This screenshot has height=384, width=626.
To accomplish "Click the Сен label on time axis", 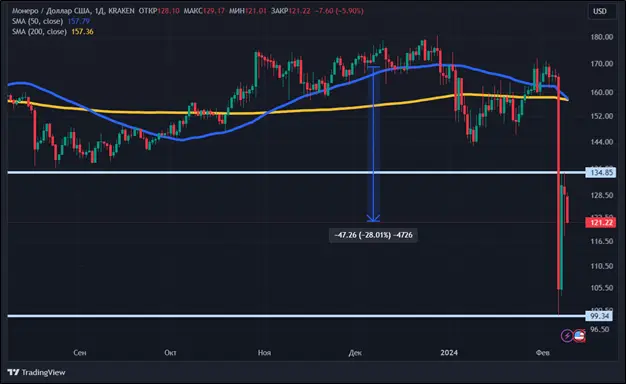I will [x=79, y=353].
